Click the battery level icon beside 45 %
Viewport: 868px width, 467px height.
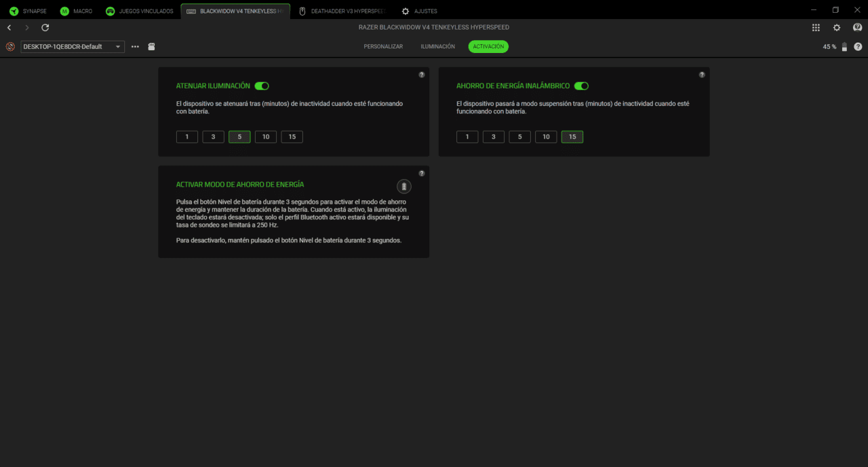pos(844,47)
